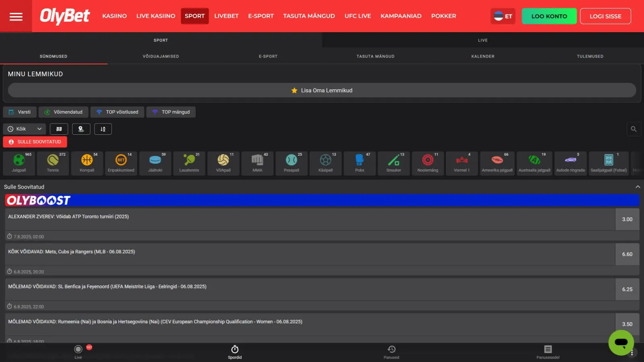Select the Poks boxing icon
This screenshot has width=644, height=362.
click(x=359, y=163)
